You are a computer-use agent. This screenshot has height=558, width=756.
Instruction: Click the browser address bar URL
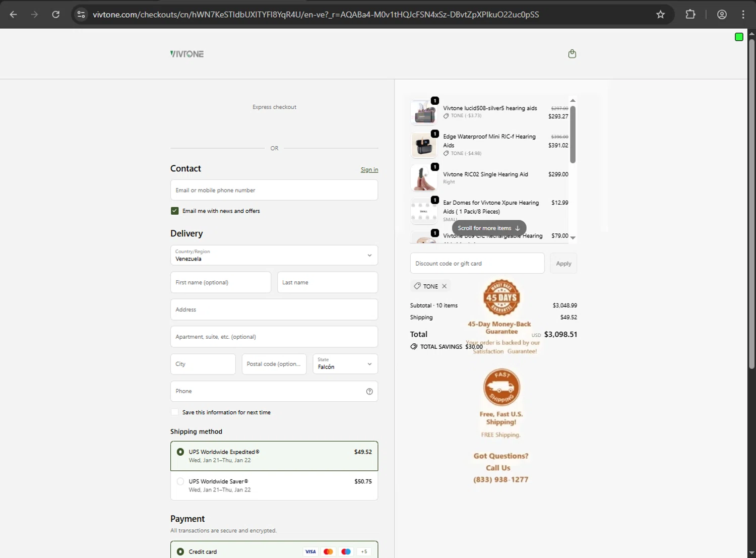tap(316, 15)
